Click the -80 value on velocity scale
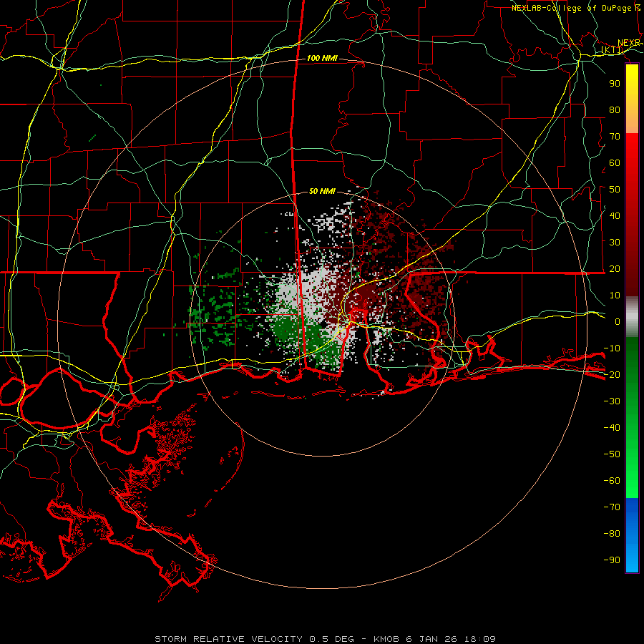Image resolution: width=644 pixels, height=644 pixels. [x=612, y=534]
